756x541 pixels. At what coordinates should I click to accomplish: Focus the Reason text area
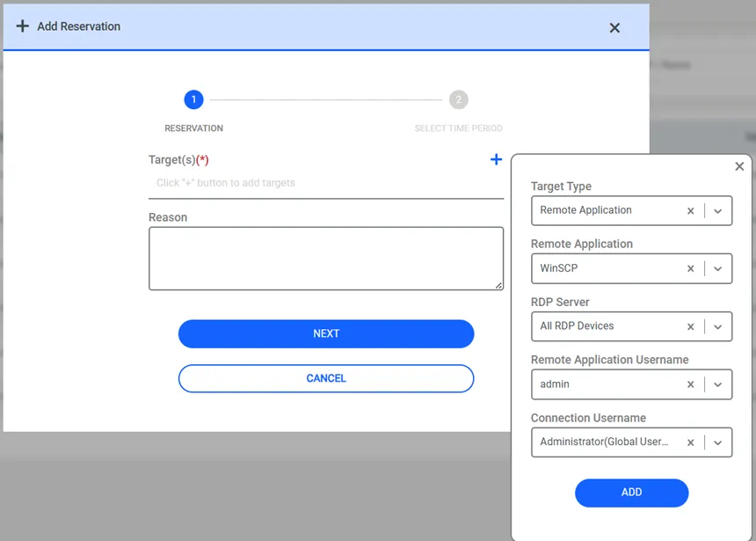tap(326, 259)
